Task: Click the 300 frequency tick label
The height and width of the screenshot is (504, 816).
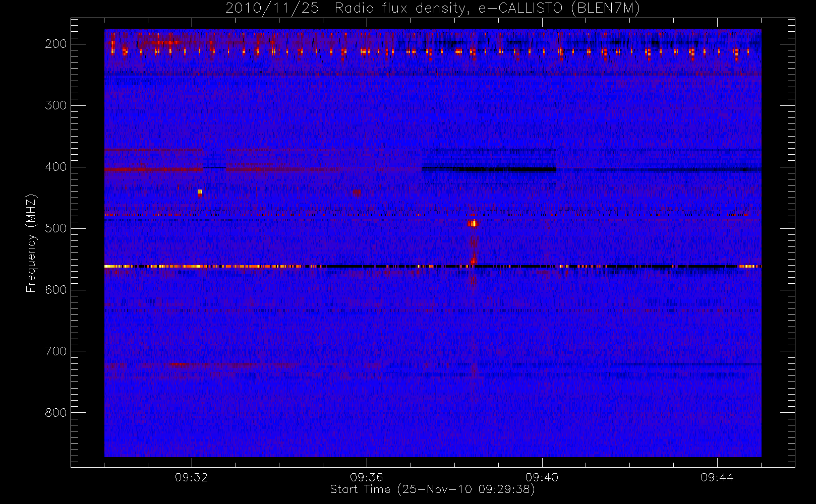Action: [x=56, y=105]
